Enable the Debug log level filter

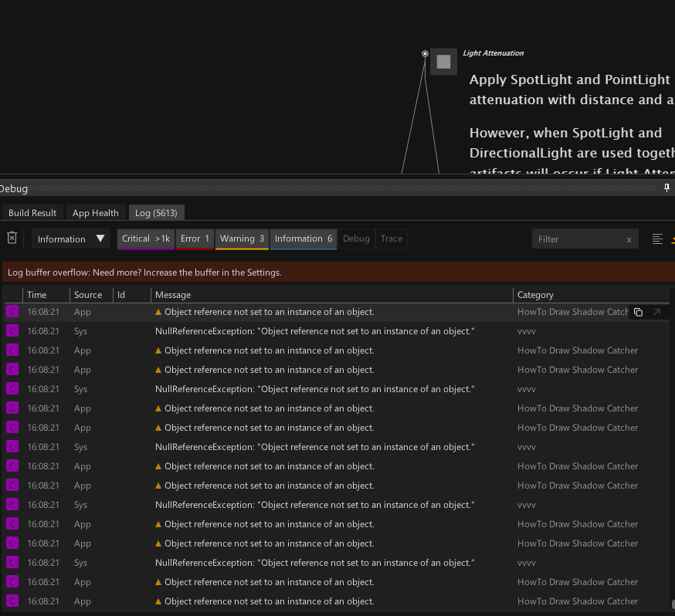point(356,239)
